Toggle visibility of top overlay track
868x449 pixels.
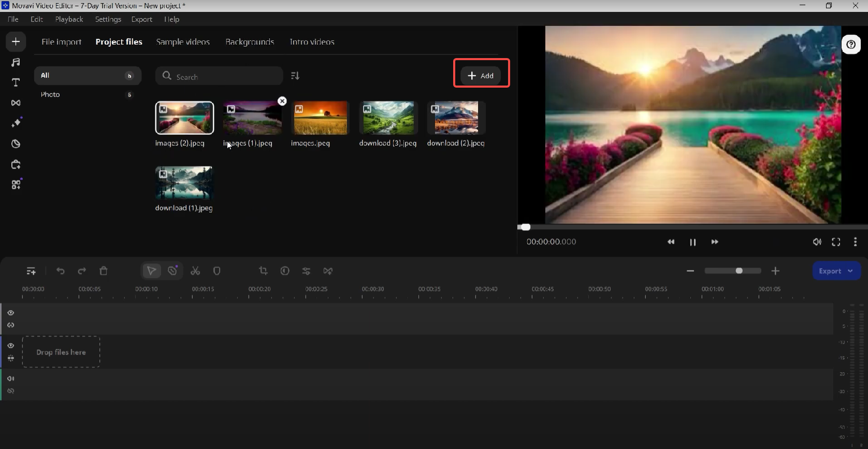click(x=11, y=313)
